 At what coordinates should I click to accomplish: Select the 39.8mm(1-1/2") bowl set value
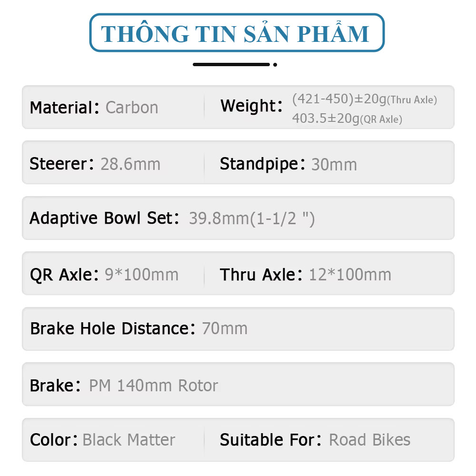(252, 218)
